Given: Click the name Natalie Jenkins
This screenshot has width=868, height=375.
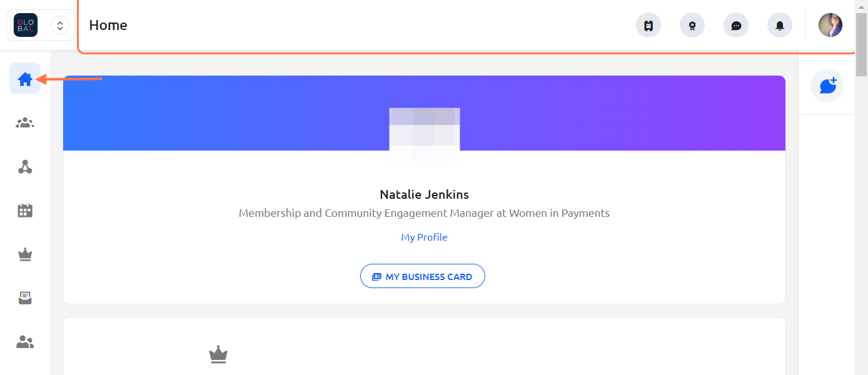Looking at the screenshot, I should pos(425,194).
